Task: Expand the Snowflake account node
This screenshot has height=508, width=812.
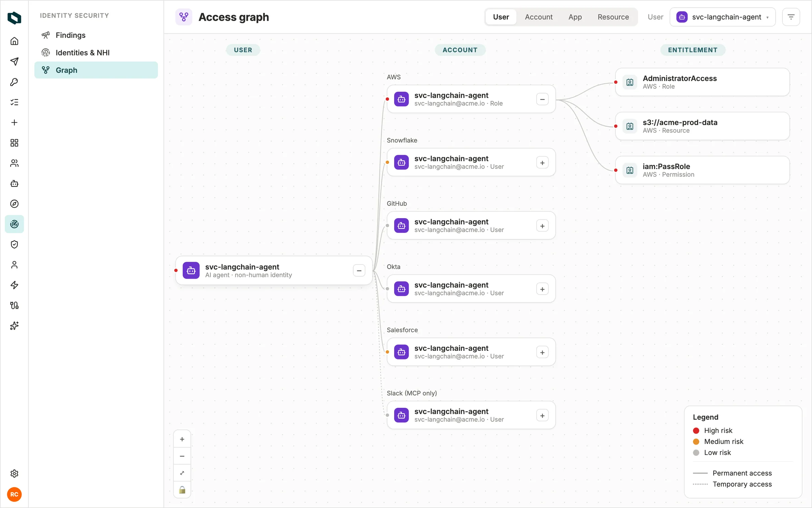Action: coord(542,163)
